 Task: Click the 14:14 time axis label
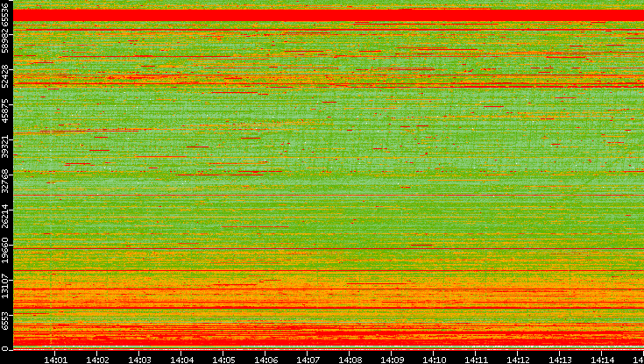tap(602, 360)
